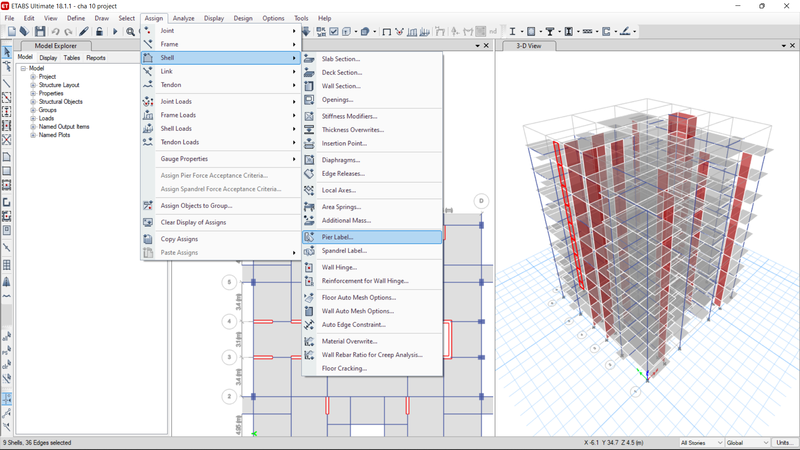Close the plan view pane
Viewport: 800px width, 450px height.
(x=486, y=45)
